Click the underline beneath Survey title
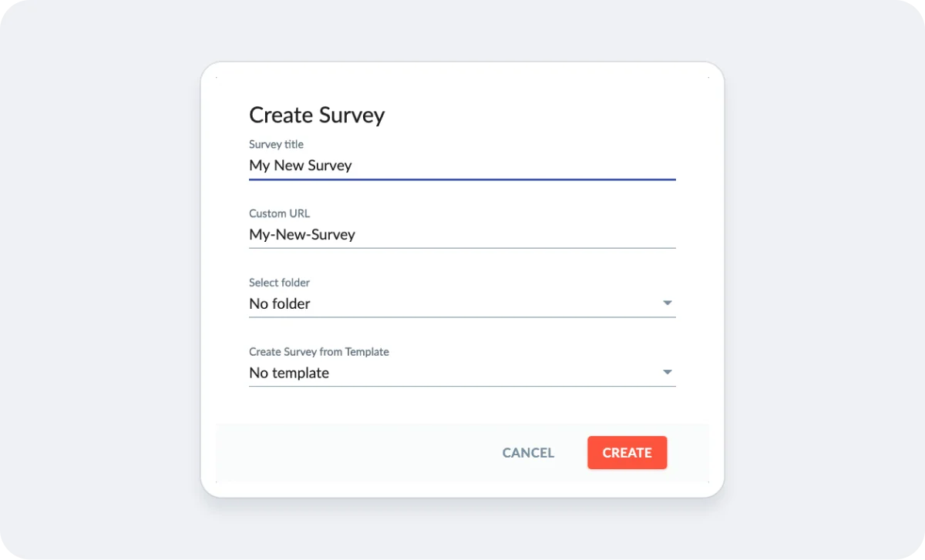 click(x=462, y=179)
